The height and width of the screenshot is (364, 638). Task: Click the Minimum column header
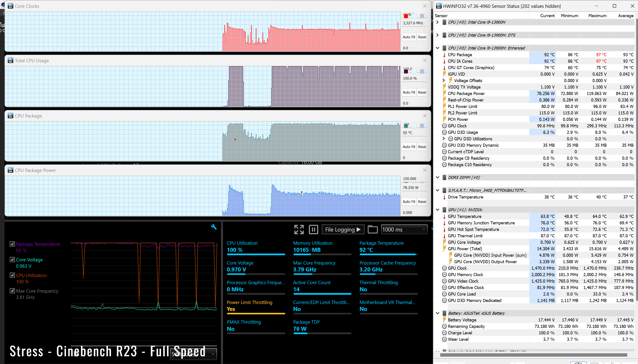[569, 16]
